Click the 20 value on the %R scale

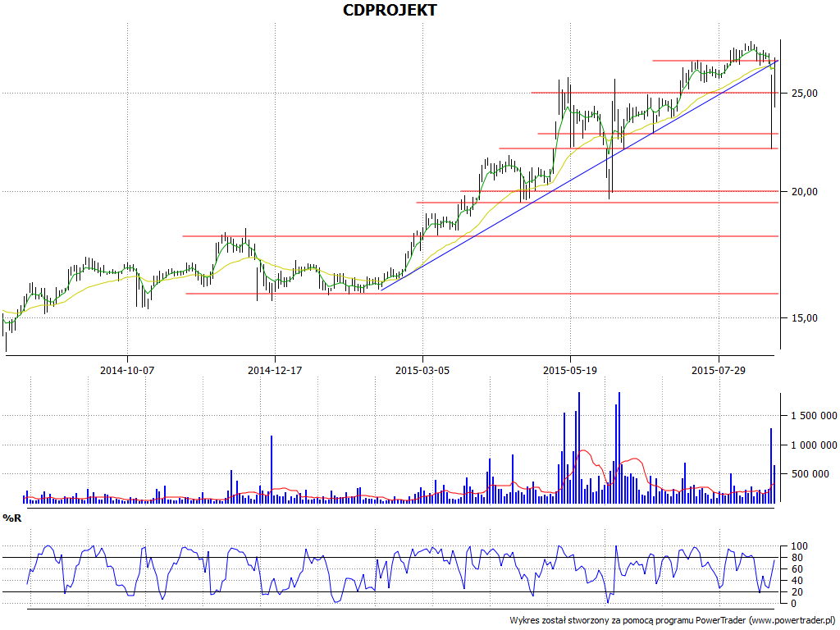tap(797, 592)
